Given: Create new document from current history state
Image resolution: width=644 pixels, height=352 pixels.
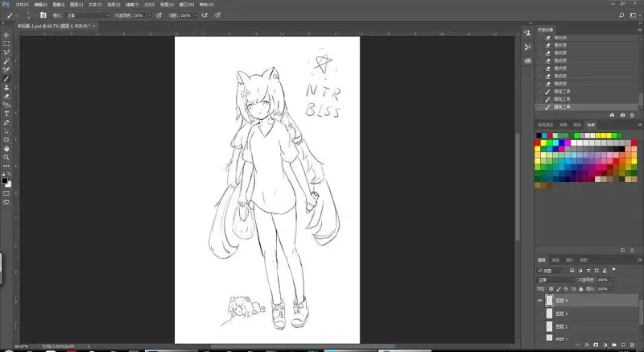Looking at the screenshot, I should point(612,115).
